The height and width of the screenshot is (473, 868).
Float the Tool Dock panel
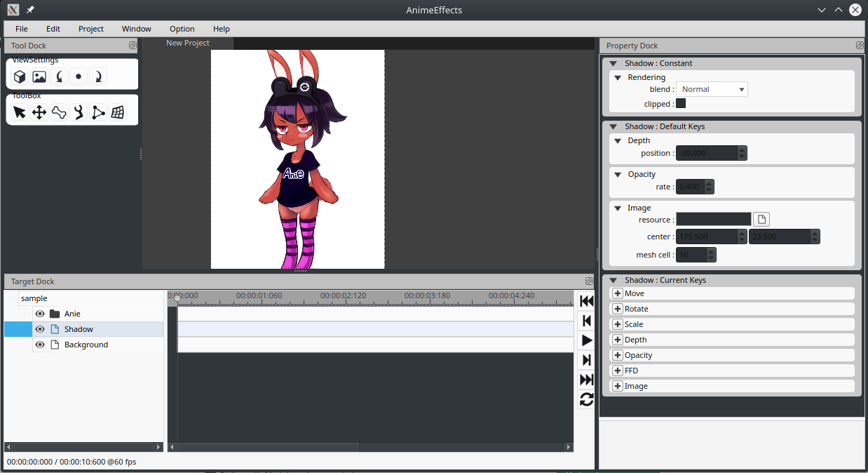pos(133,45)
